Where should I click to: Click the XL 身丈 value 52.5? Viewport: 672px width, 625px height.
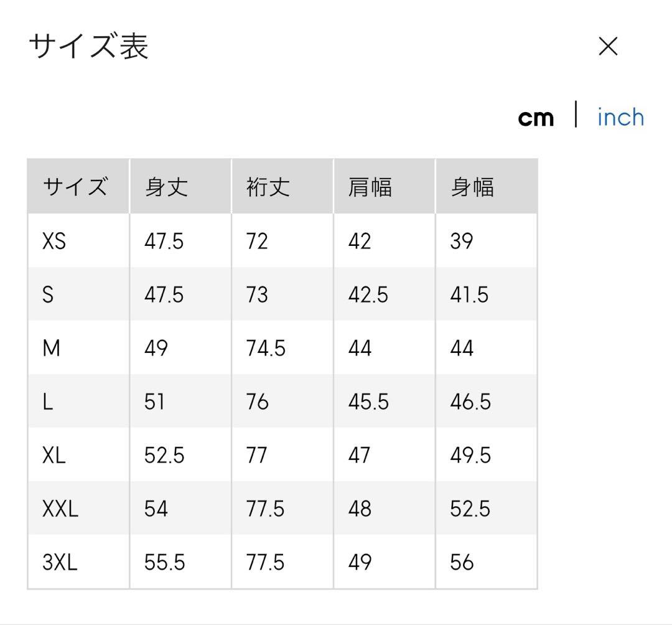[x=164, y=455]
